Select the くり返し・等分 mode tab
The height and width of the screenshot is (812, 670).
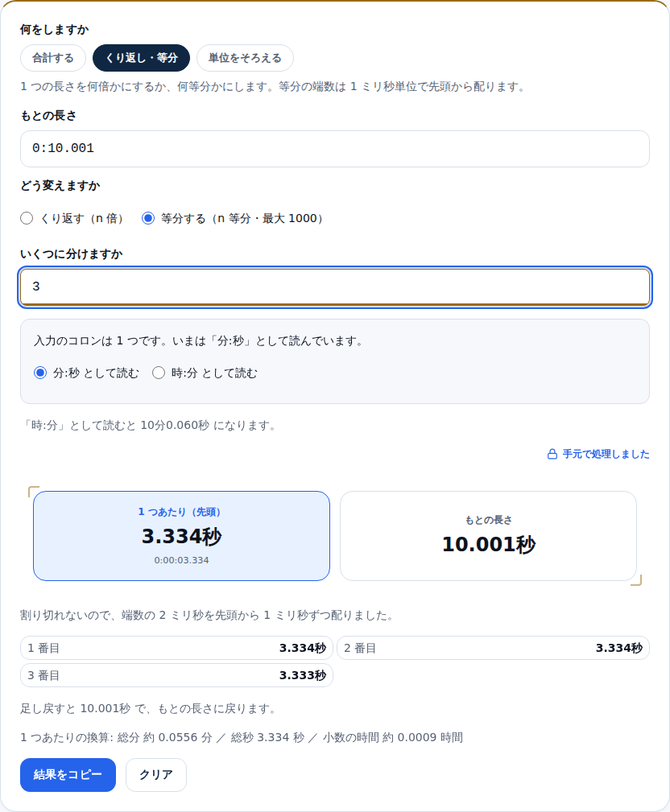[x=142, y=58]
